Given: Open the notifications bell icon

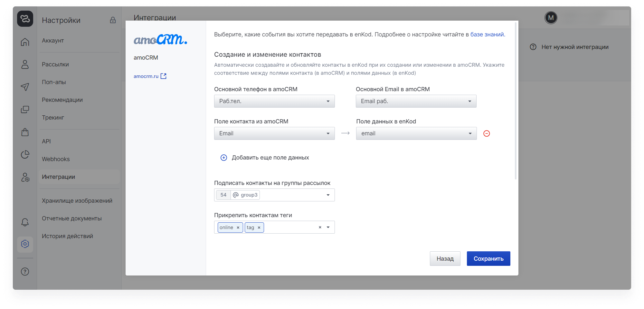Looking at the screenshot, I should pos(25,222).
